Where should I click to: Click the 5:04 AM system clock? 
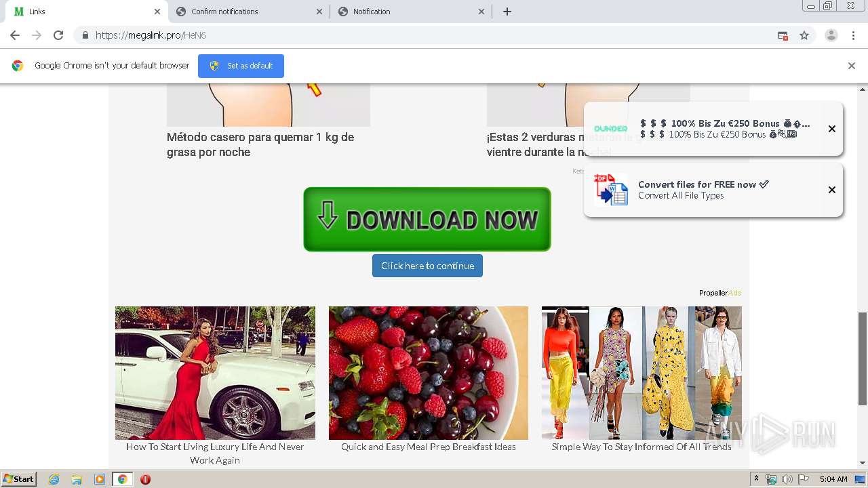tap(833, 479)
